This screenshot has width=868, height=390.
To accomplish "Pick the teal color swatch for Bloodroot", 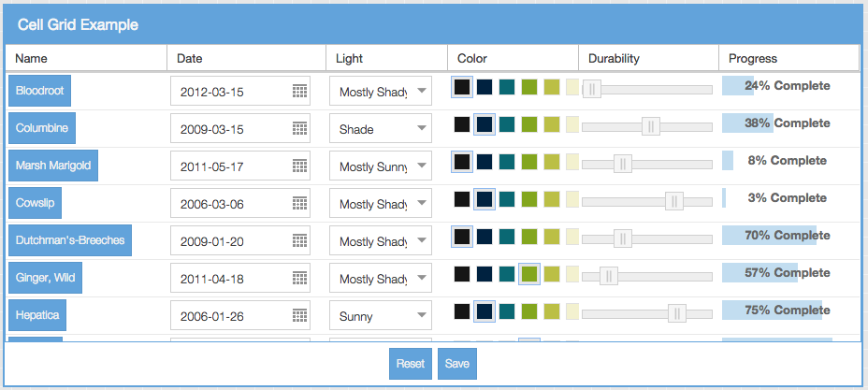I will (507, 87).
